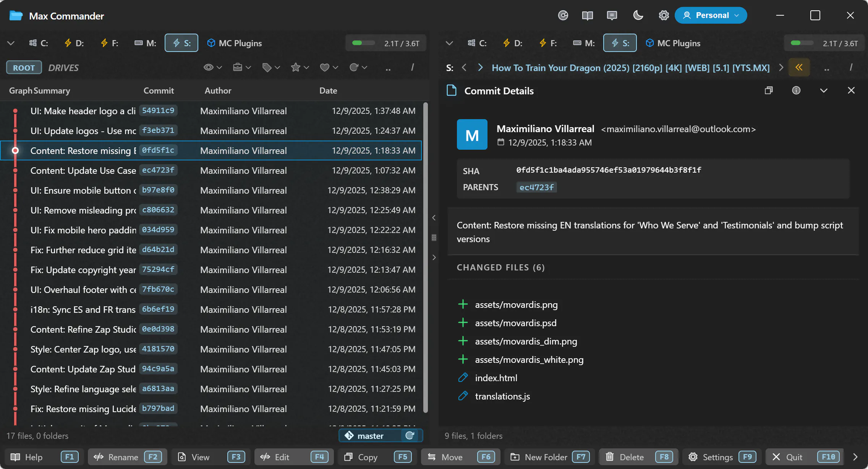
Task: Open the tag labels dropdown
Action: (271, 68)
